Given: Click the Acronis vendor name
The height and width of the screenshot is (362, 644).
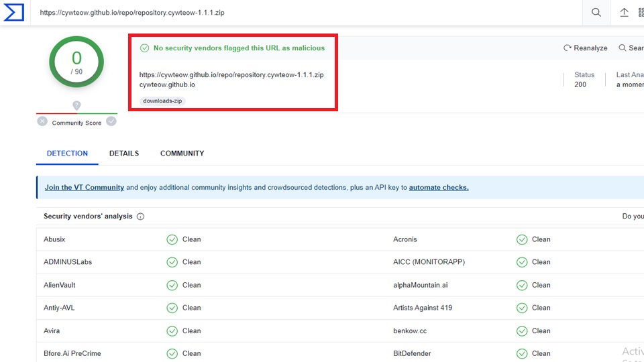Looking at the screenshot, I should coord(405,239).
